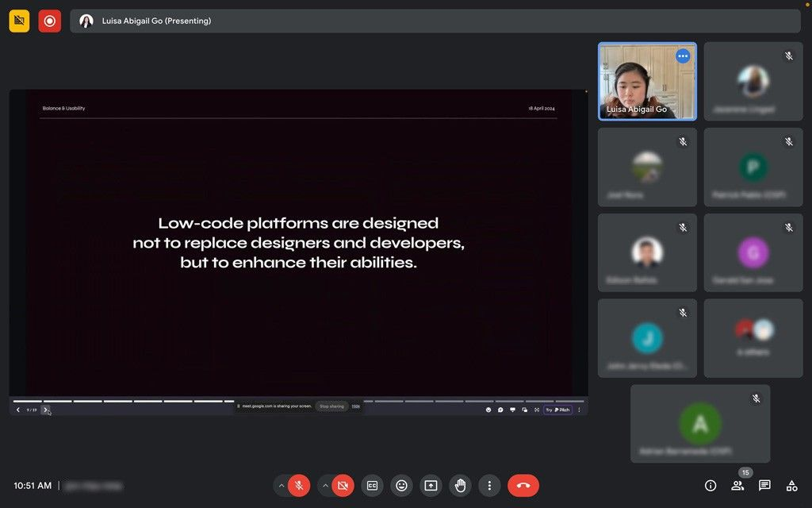Open the Pitch presentation overflow menu
The image size is (812, 508).
579,410
